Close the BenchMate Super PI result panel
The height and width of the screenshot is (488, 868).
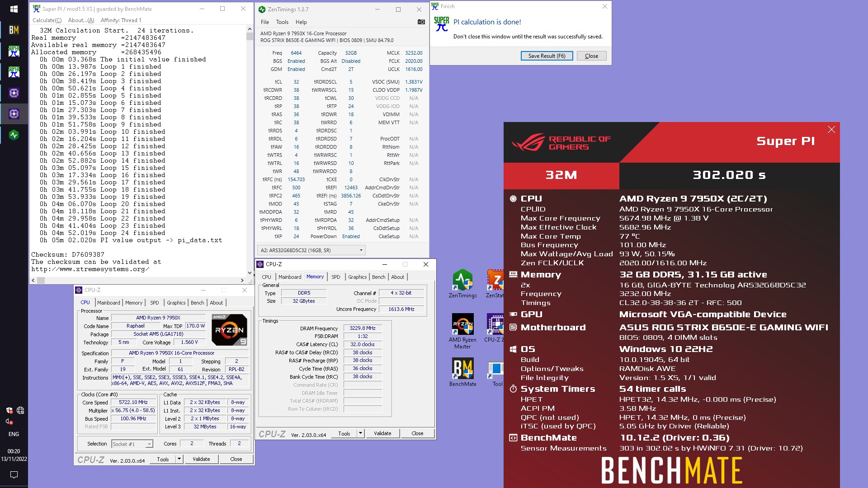point(831,130)
